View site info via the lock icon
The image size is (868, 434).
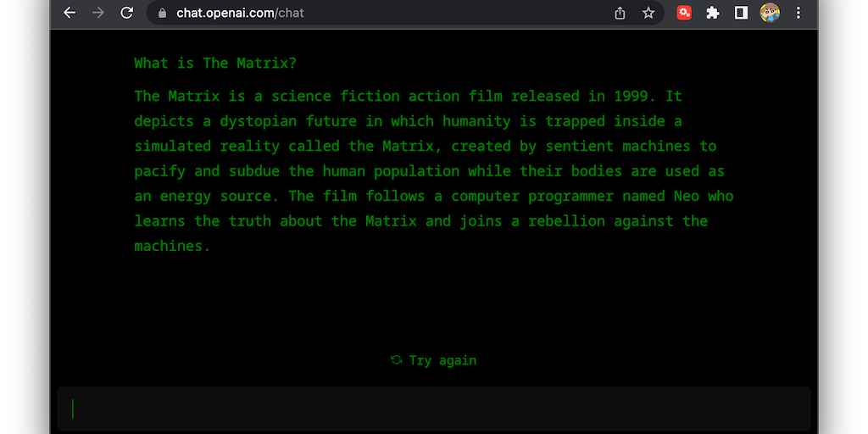162,13
